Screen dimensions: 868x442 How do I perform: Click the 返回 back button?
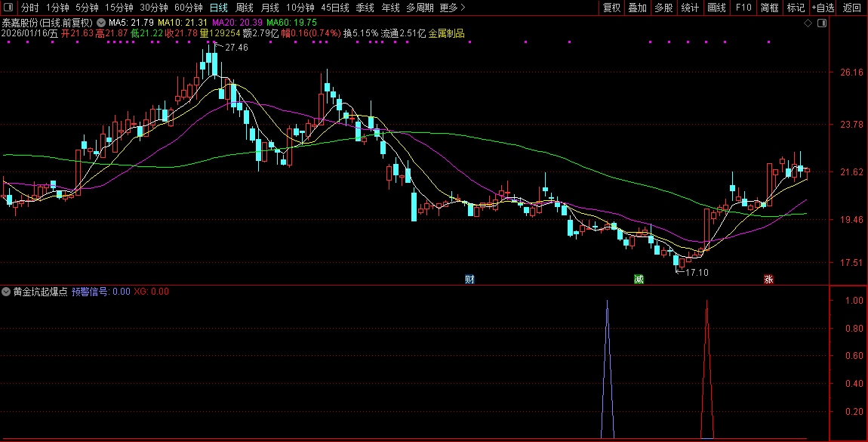point(851,8)
